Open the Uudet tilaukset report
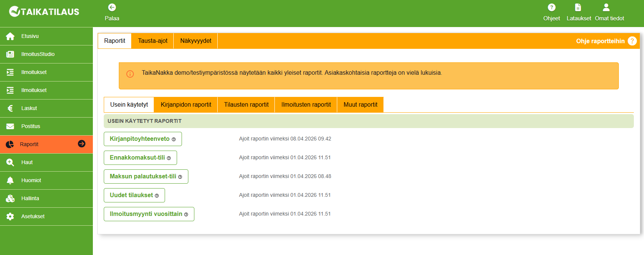Screen dimensions: 644x255 [x=131, y=195]
